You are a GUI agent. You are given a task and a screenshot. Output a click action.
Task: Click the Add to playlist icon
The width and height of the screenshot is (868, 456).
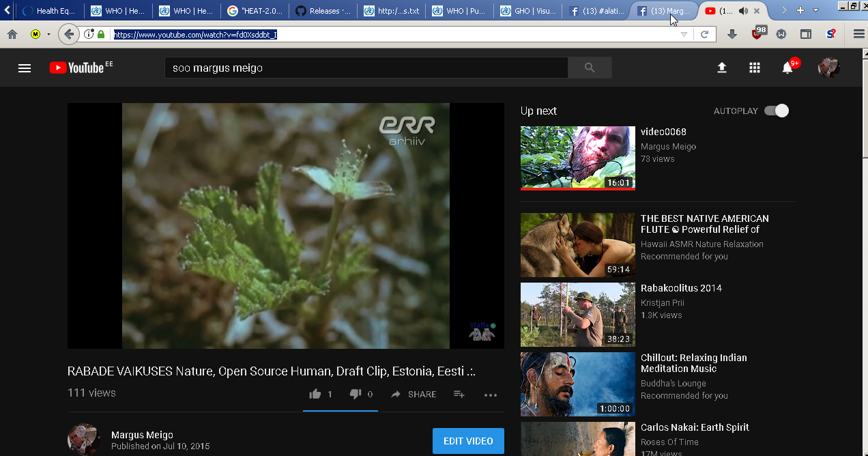(459, 394)
